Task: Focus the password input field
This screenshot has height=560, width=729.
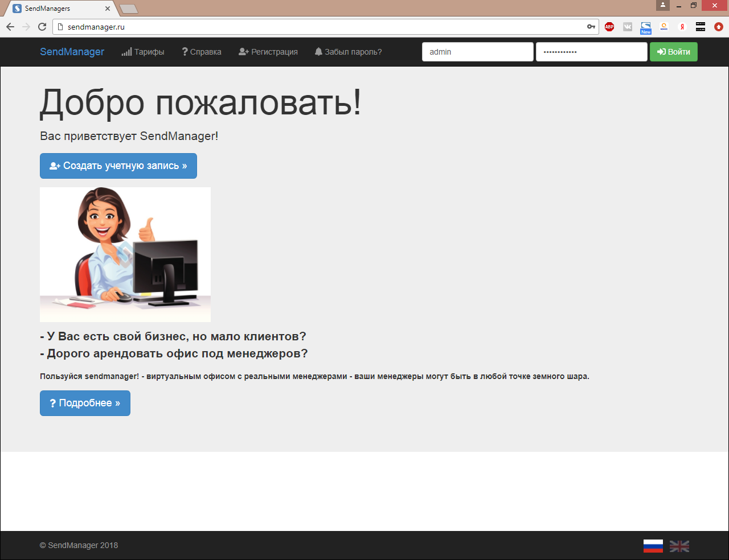Action: pos(592,52)
